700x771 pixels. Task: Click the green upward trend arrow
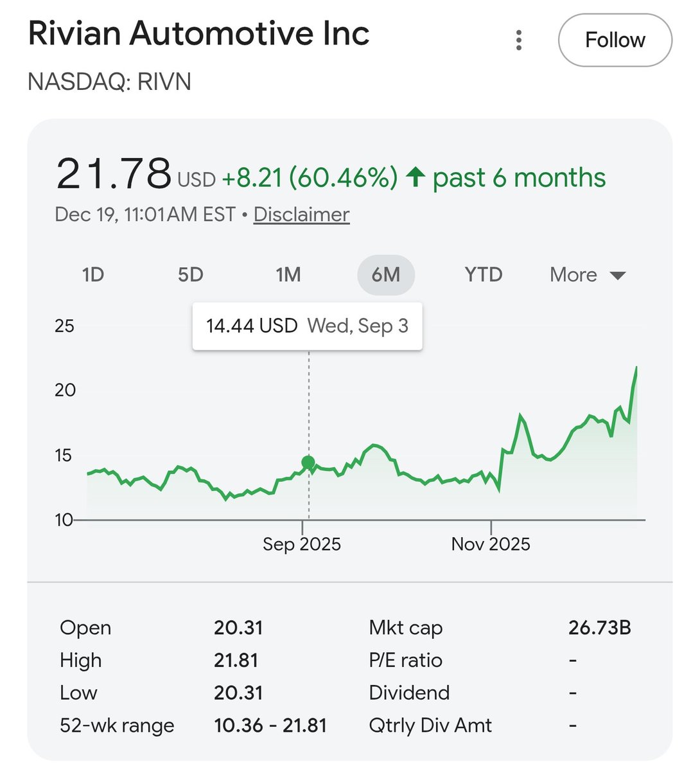point(416,177)
